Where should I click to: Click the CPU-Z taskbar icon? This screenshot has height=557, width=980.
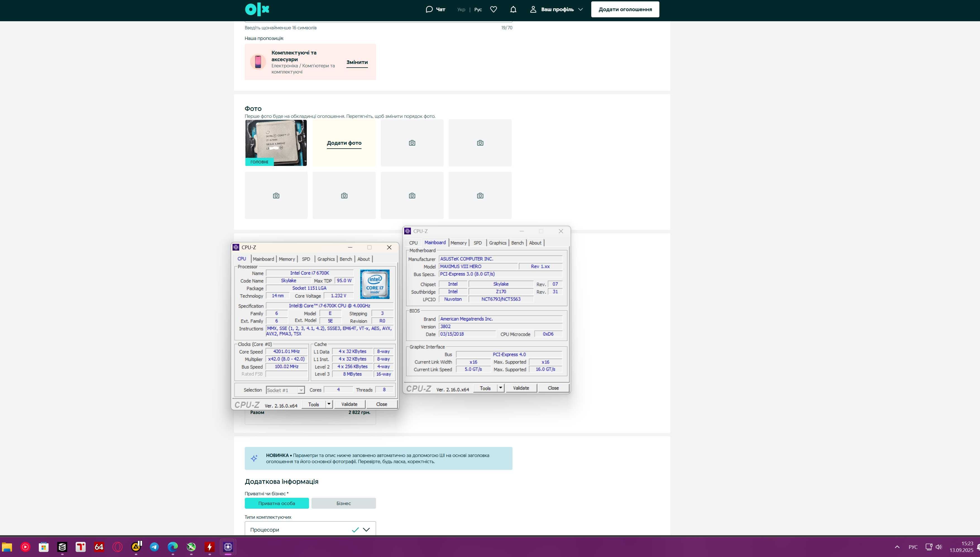[228, 547]
